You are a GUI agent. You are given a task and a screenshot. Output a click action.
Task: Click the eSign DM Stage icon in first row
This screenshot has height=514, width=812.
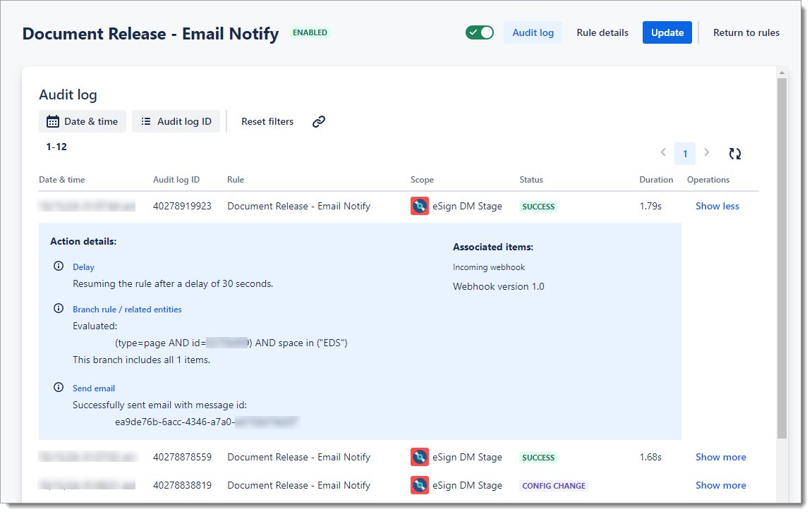pyautogui.click(x=420, y=206)
